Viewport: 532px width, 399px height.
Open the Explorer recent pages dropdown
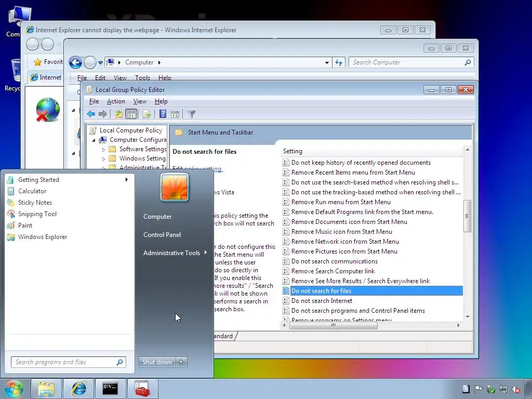pyautogui.click(x=100, y=62)
